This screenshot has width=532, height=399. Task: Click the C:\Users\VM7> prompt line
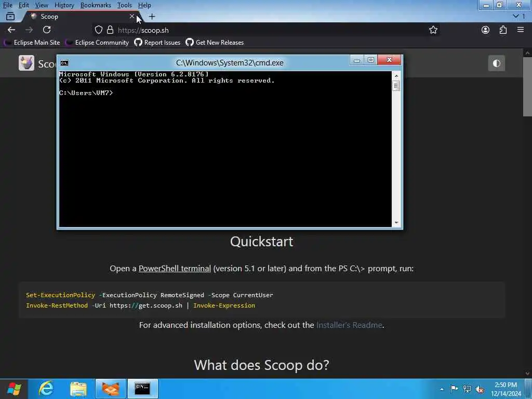click(86, 92)
